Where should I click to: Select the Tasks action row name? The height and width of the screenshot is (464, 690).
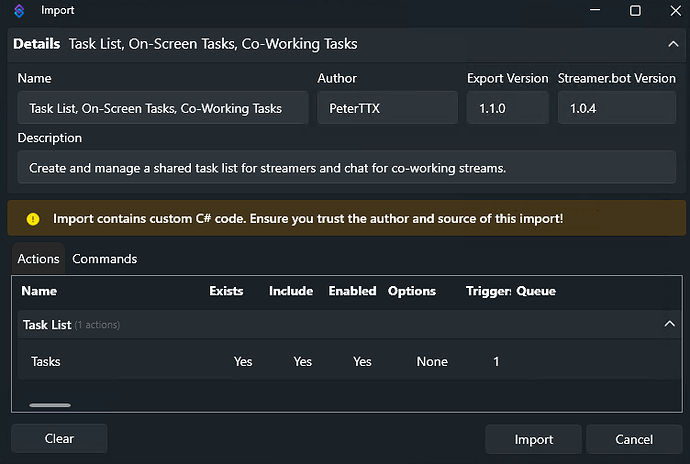pos(46,361)
